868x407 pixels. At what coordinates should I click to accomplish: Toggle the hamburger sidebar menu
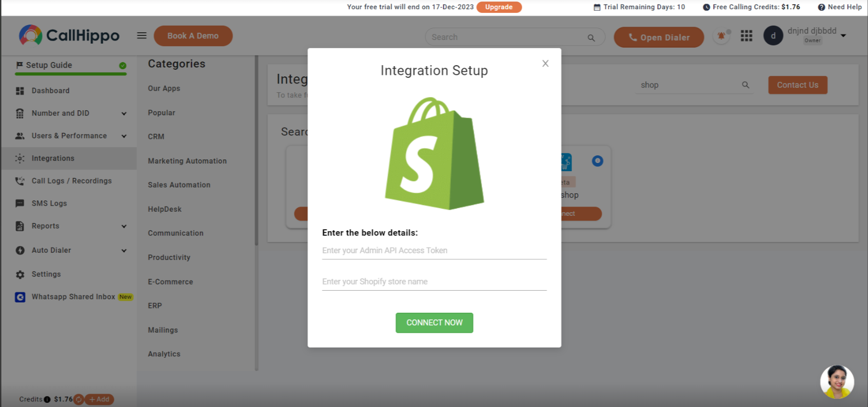142,36
